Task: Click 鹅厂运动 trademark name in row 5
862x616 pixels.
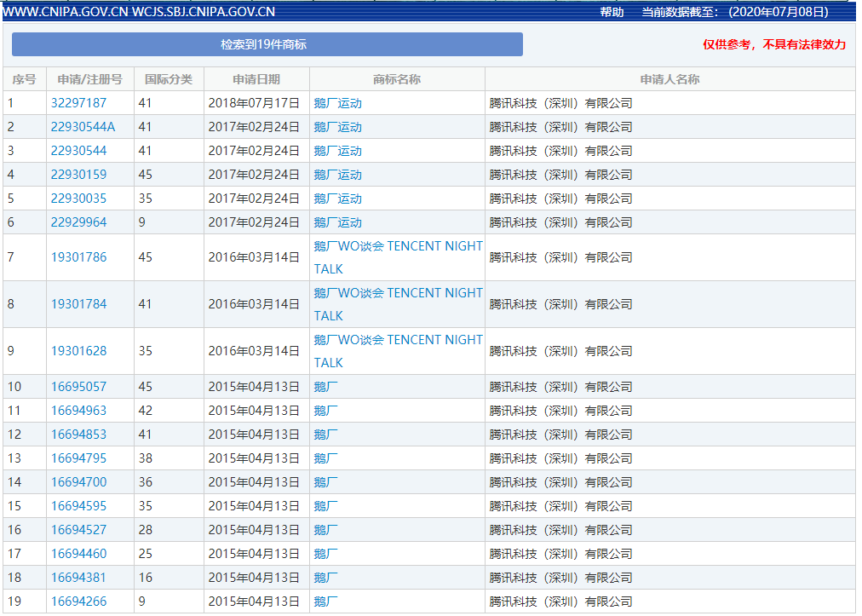Action: (337, 199)
